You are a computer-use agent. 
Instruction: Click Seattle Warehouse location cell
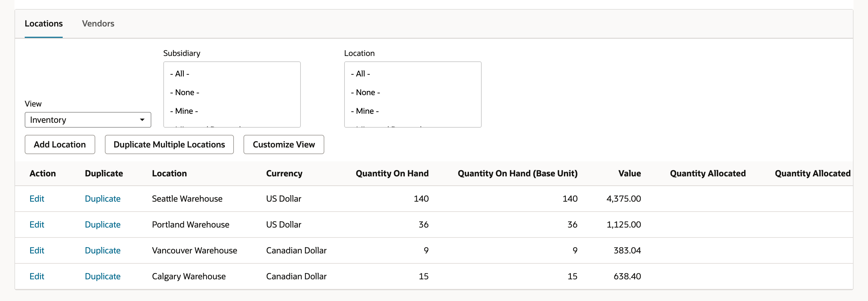pos(187,199)
